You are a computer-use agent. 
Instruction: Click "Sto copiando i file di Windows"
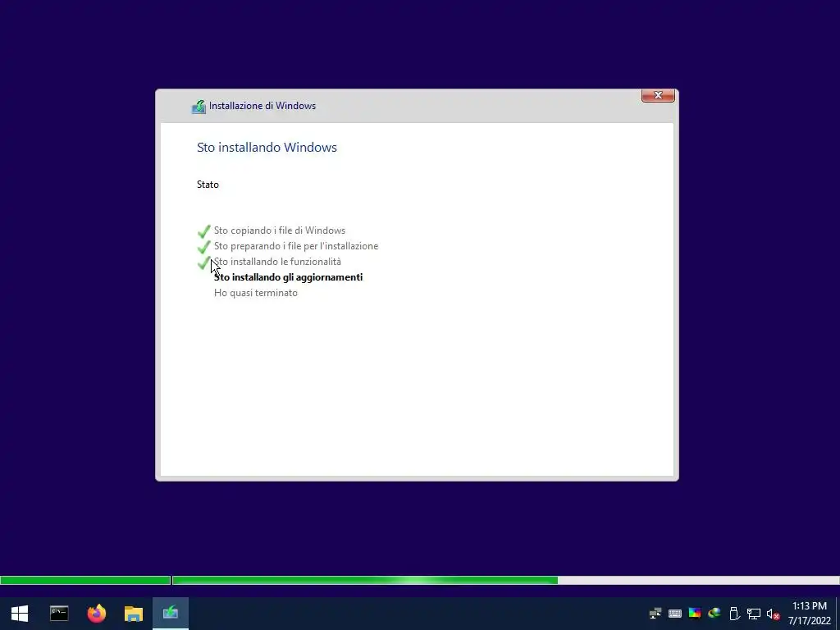pos(280,231)
